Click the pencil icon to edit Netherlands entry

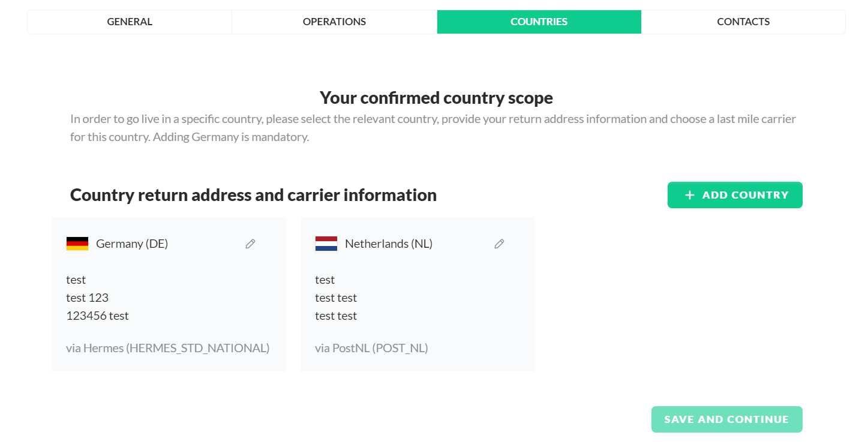point(499,244)
